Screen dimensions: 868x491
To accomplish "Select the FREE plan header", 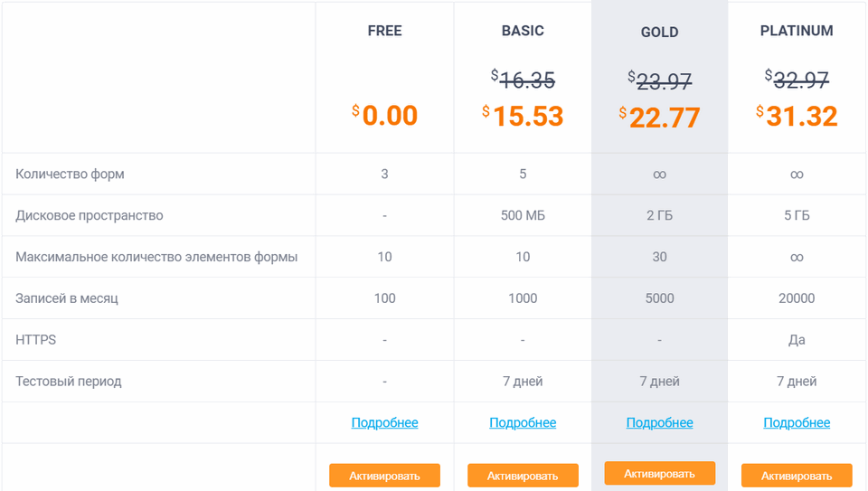I will point(384,31).
